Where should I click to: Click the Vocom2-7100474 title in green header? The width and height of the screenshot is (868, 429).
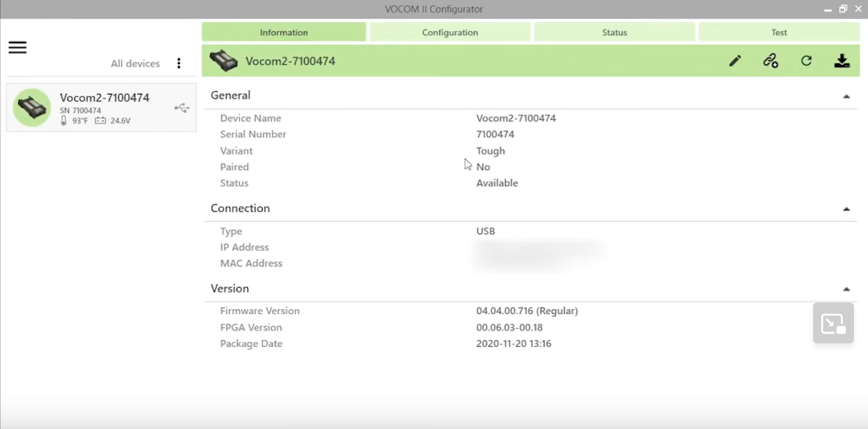(x=290, y=61)
